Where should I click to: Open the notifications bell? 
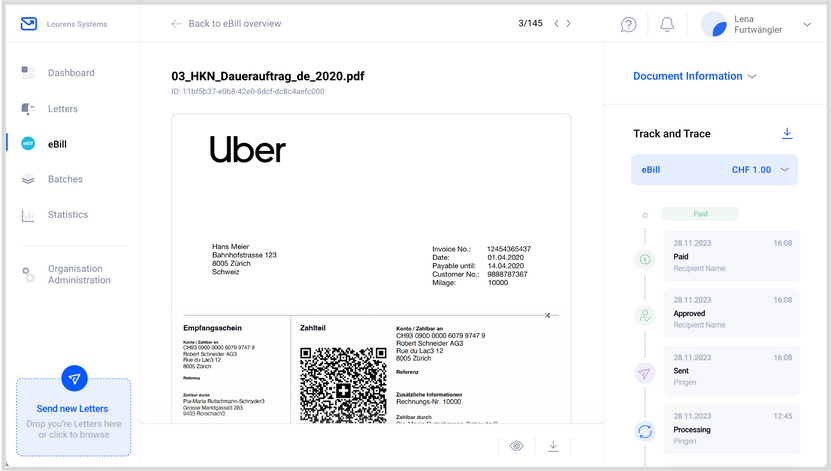(667, 24)
